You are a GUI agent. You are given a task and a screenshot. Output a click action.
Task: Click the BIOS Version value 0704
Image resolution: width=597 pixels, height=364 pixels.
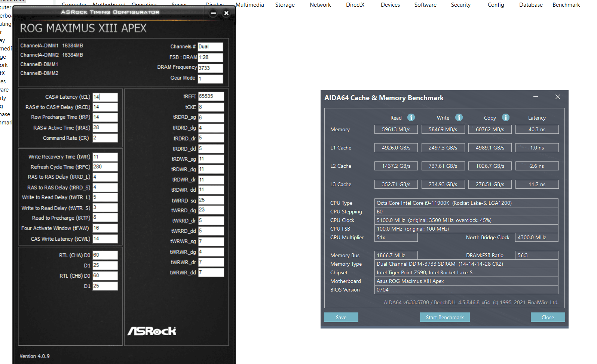click(466, 290)
